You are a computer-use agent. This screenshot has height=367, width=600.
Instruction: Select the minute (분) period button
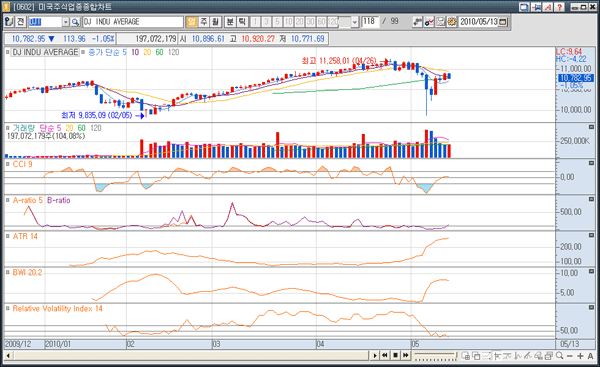point(230,22)
